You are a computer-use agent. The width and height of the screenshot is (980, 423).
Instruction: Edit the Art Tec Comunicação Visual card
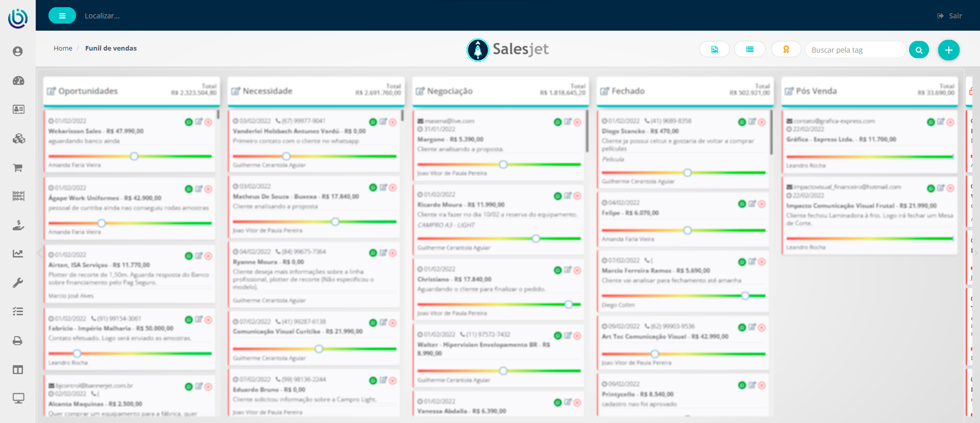click(752, 327)
